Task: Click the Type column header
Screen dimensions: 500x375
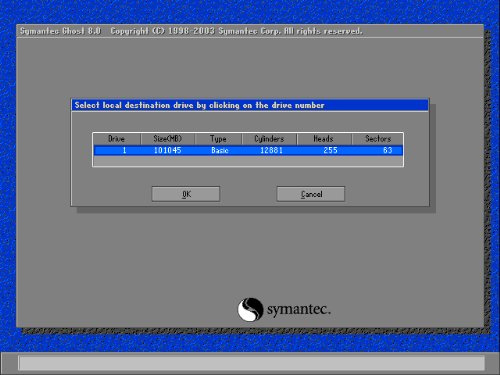Action: tap(218, 139)
